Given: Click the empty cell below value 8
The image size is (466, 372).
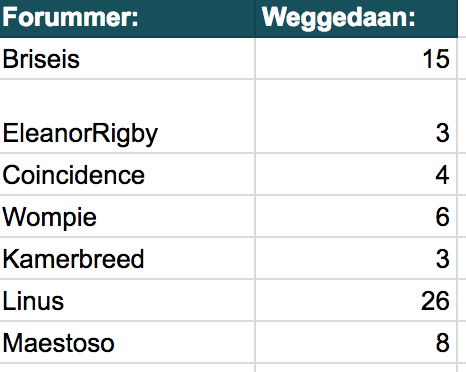Looking at the screenshot, I should 356,368.
